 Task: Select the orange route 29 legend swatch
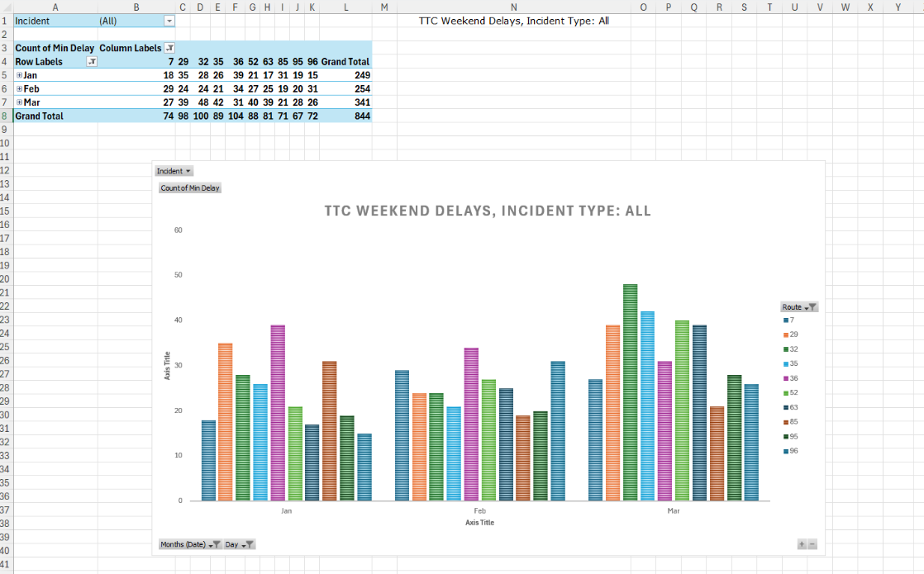click(x=785, y=334)
